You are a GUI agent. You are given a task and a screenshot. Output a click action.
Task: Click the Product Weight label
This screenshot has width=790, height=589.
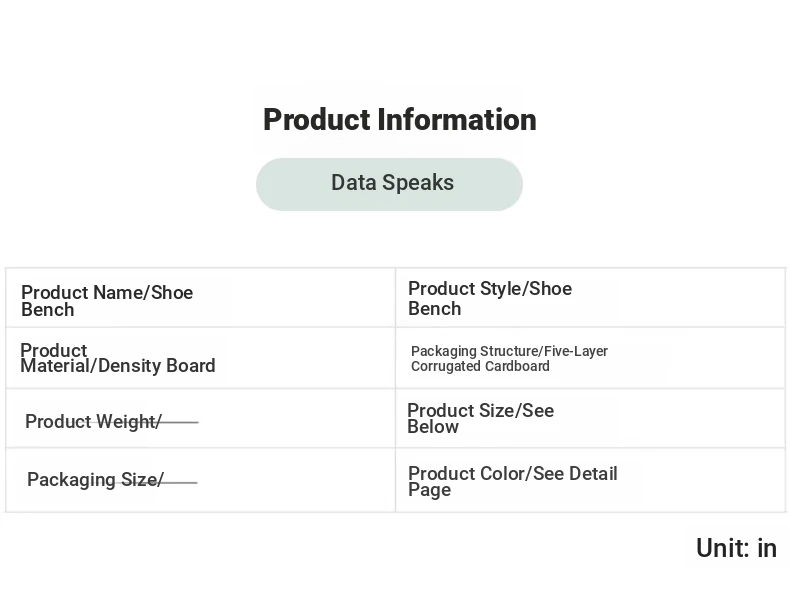pos(93,422)
